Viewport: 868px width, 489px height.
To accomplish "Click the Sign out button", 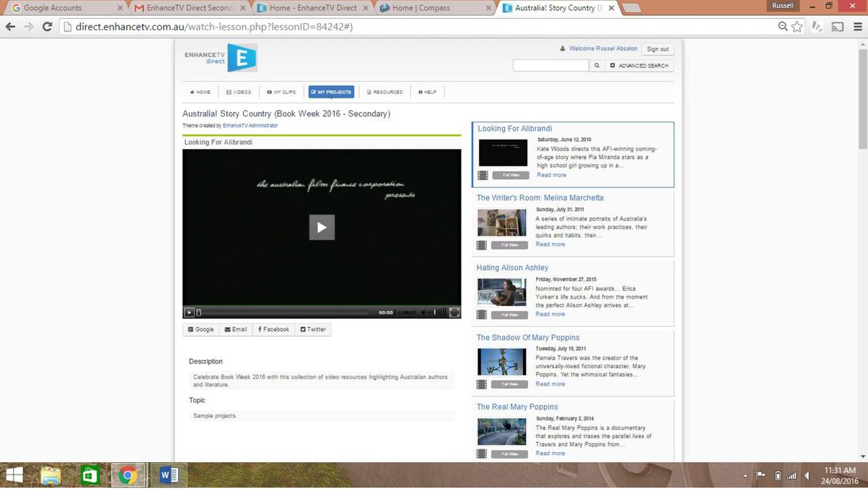I will coord(658,49).
